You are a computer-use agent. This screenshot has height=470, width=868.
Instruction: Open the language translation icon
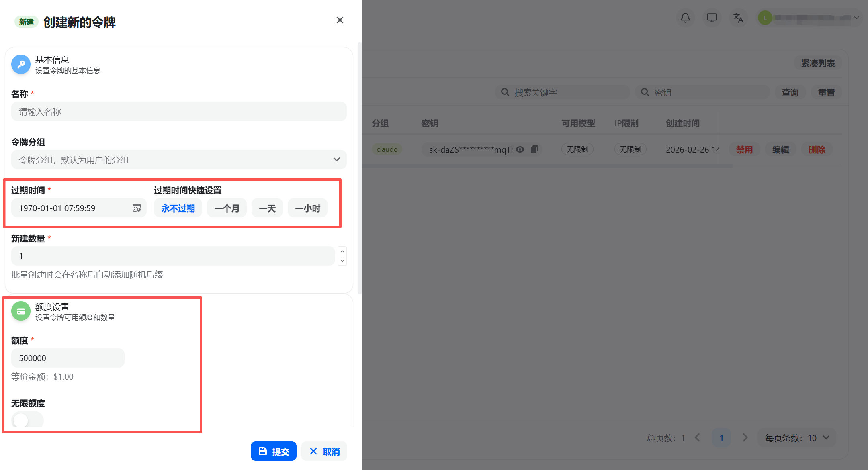click(x=738, y=18)
